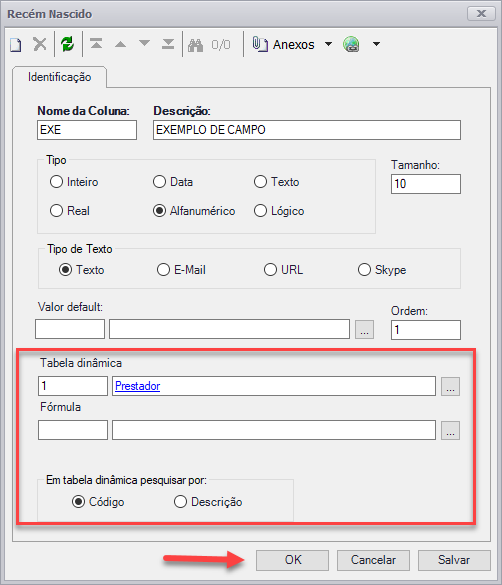The width and height of the screenshot is (502, 585).
Task: Click the Cancelar button
Action: pyautogui.click(x=373, y=560)
